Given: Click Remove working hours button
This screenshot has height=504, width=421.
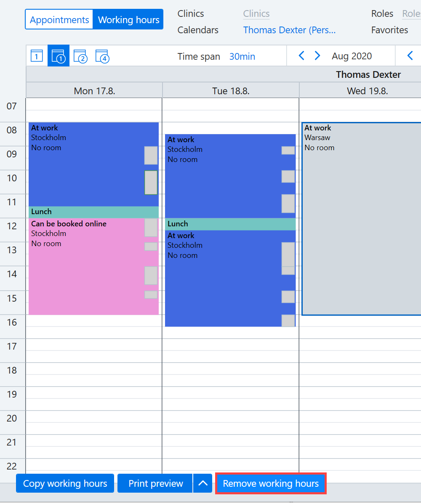Looking at the screenshot, I should pos(271,483).
